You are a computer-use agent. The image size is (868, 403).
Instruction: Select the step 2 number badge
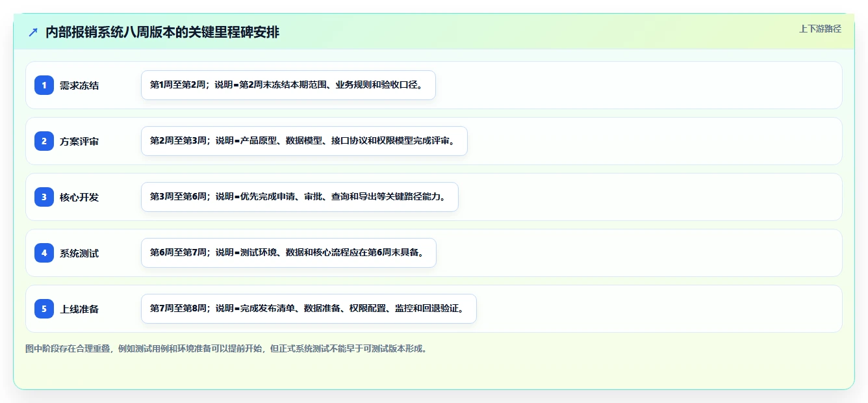[44, 141]
